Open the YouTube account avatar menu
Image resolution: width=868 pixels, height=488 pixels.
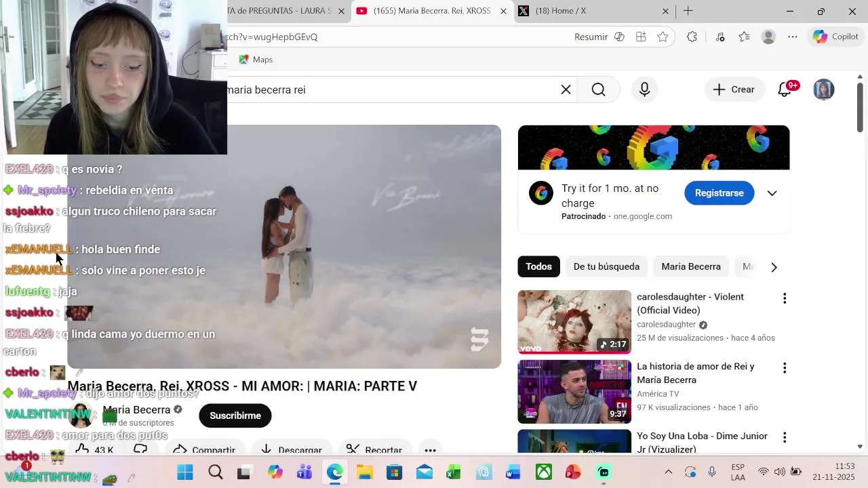(823, 89)
